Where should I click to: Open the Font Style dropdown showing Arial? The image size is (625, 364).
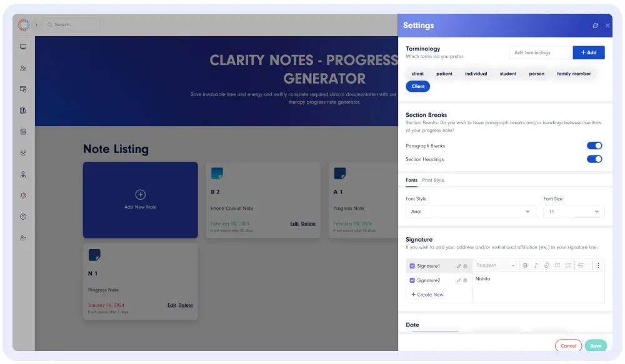(x=471, y=212)
